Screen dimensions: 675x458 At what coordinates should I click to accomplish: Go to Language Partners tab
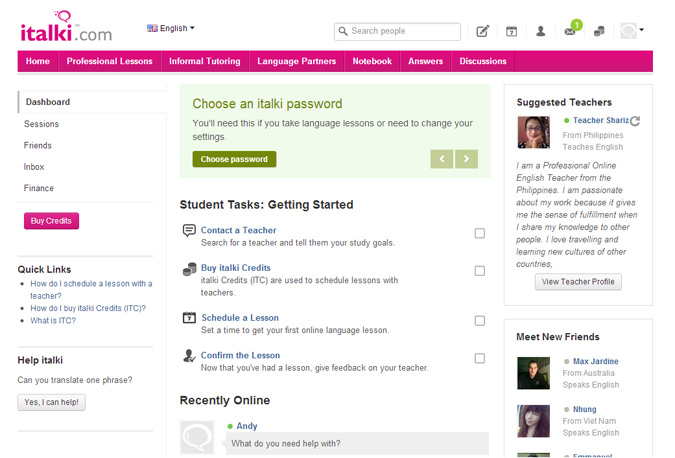point(296,61)
